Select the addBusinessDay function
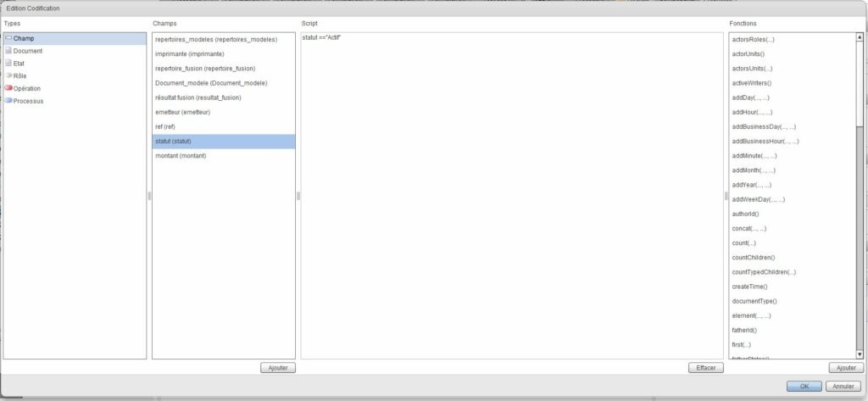The width and height of the screenshot is (868, 401). 763,126
